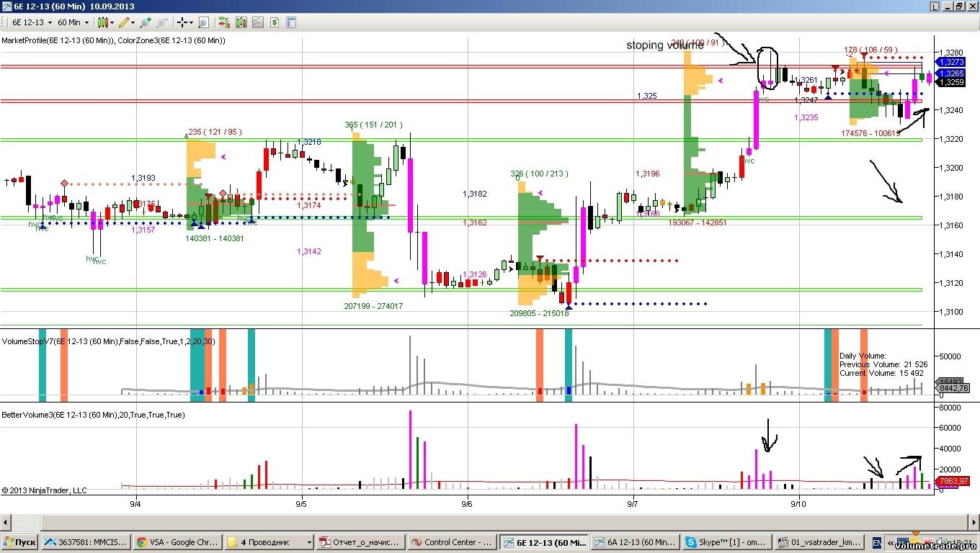The height and width of the screenshot is (553, 980).
Task: Open cursor type dropdown arrow
Action: point(192,23)
